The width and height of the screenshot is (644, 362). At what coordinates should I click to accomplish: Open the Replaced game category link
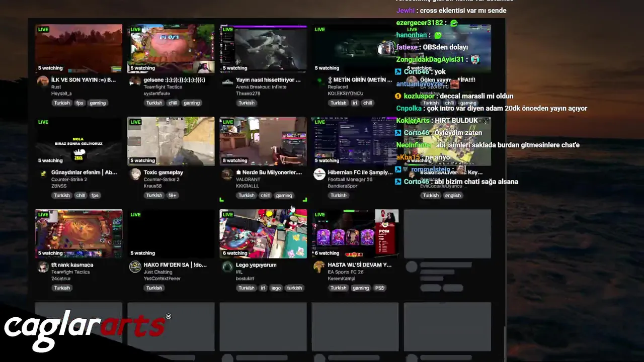coord(338,87)
